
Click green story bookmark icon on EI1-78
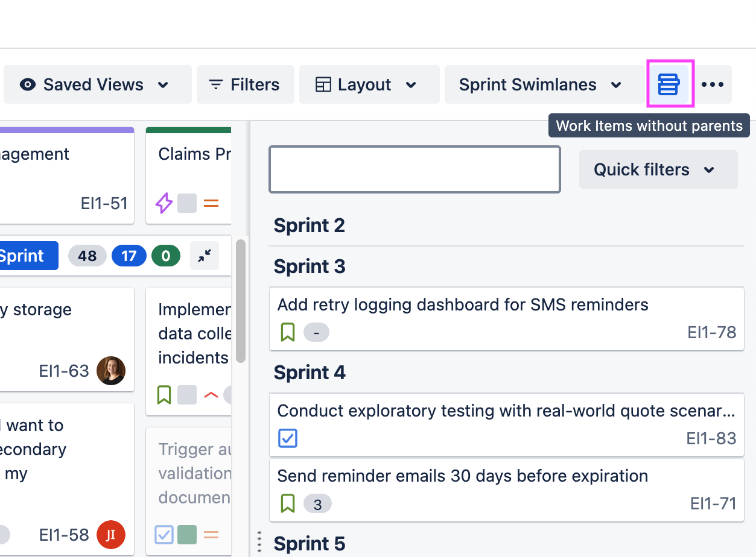coord(288,332)
